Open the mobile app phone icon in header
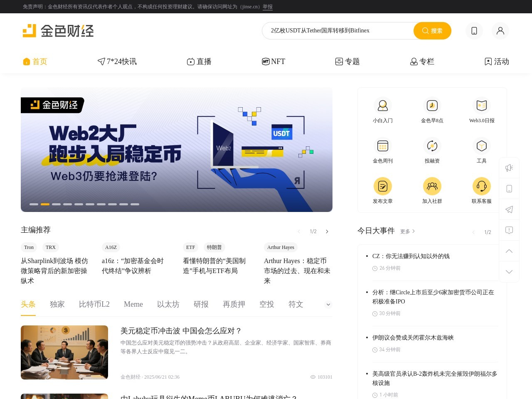 pos(474,31)
